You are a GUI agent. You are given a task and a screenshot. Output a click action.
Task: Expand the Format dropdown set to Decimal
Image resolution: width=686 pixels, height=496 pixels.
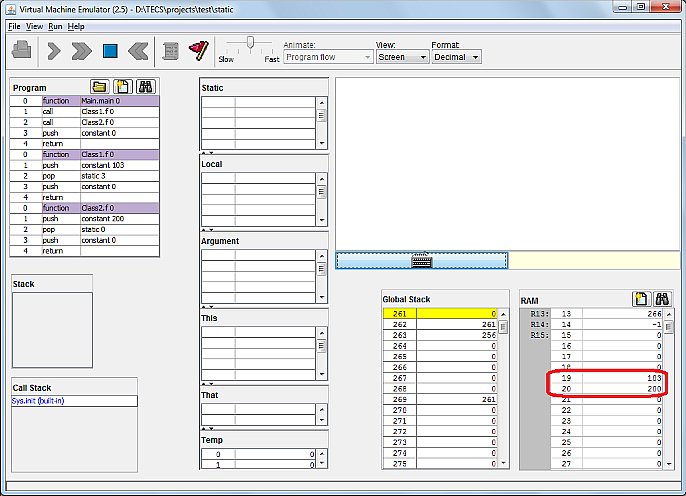tap(456, 57)
